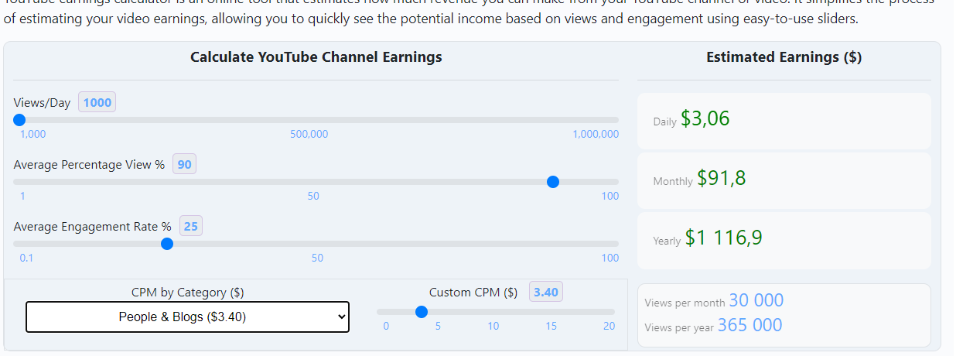Click the Daily earnings value $3,06

tap(705, 118)
